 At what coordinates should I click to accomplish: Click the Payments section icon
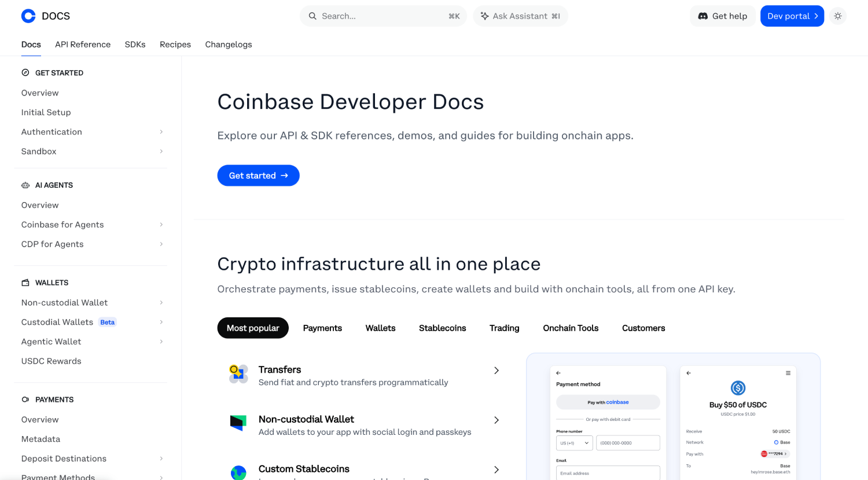[25, 400]
